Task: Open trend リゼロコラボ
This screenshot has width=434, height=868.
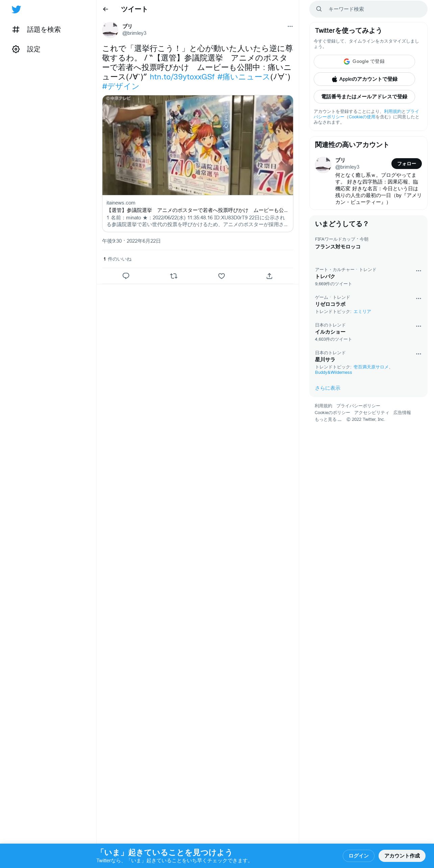Action: coord(330,304)
